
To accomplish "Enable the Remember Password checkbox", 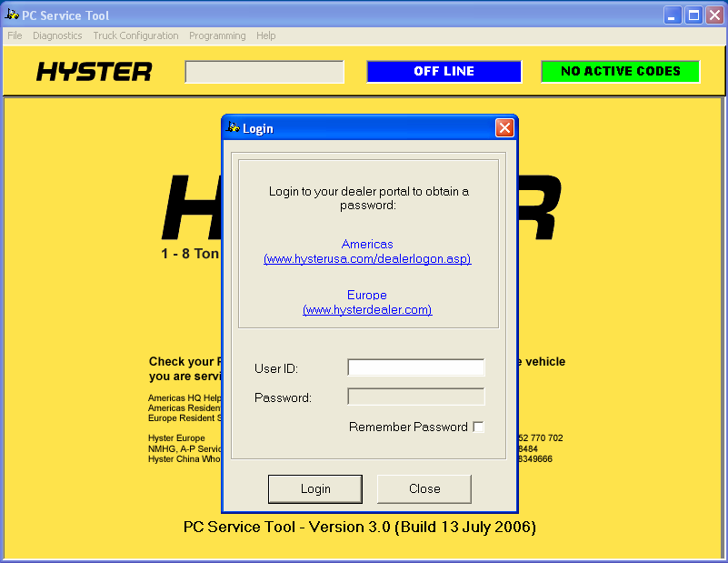I will (478, 427).
